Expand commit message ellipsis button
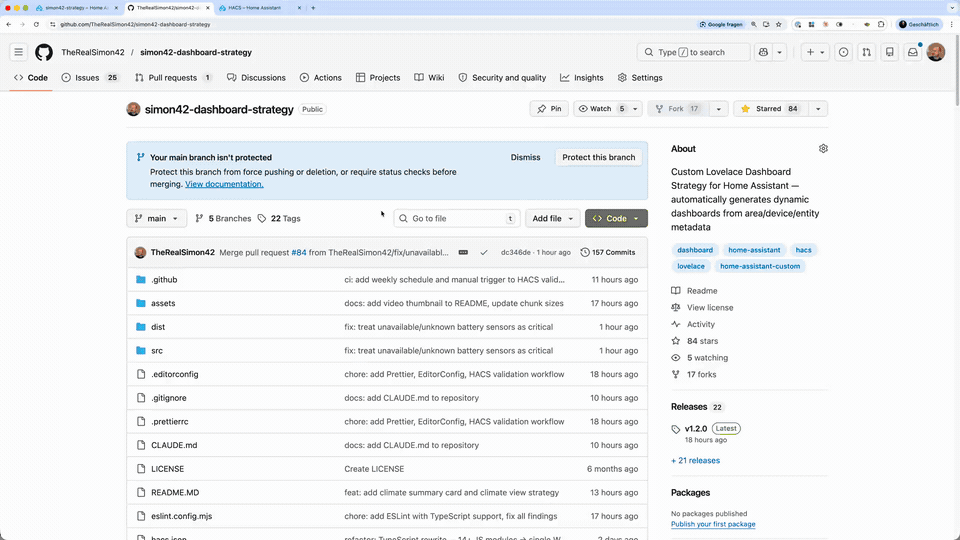Screen dimensions: 960x540 tap(463, 252)
